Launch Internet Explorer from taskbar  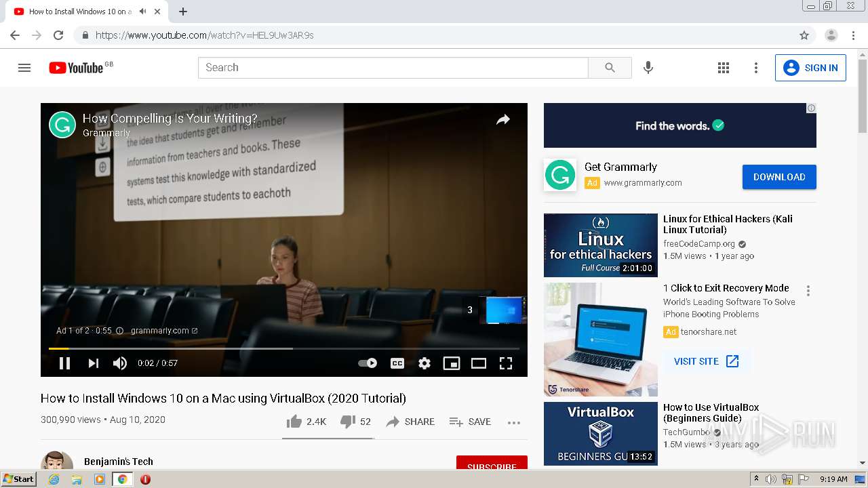[x=54, y=479]
